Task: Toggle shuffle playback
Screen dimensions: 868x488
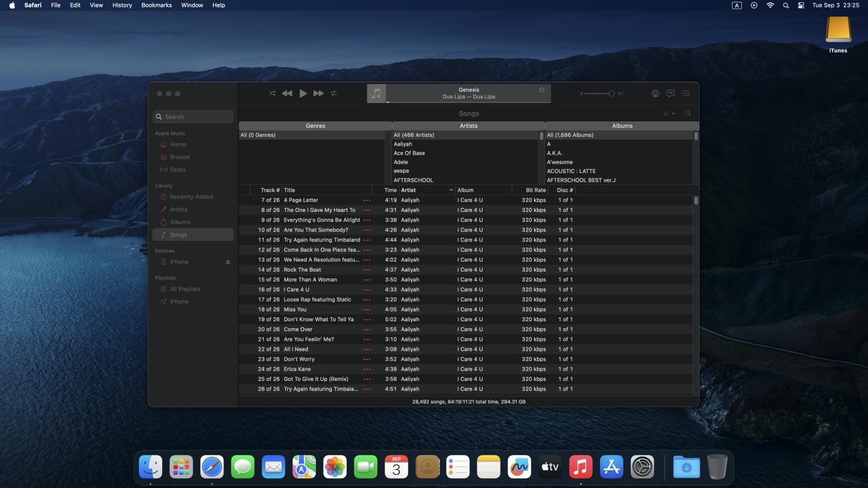Action: coord(272,93)
